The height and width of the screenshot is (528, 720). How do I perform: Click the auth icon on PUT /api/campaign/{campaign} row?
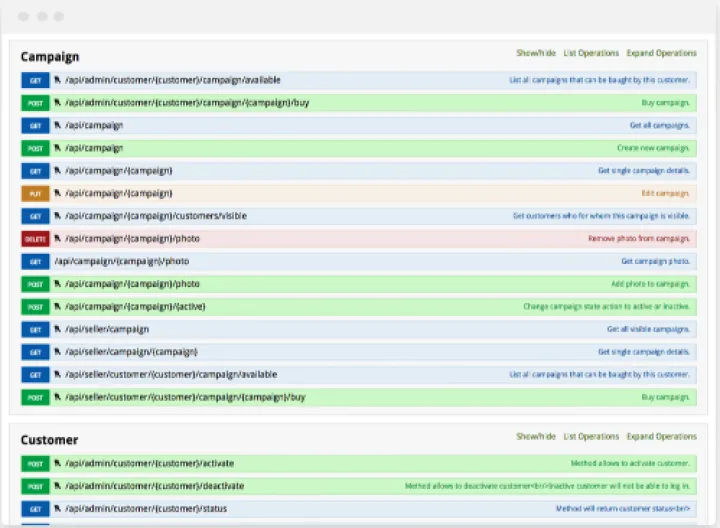[57, 193]
